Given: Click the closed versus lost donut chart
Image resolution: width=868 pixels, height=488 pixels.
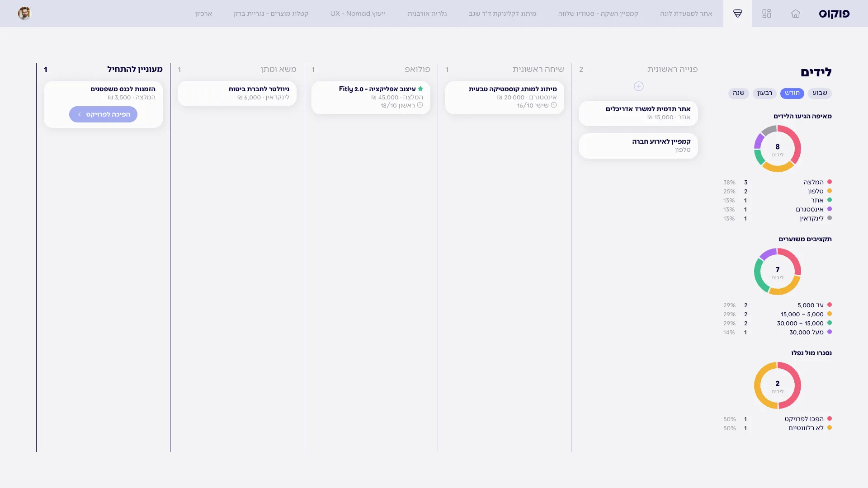Looking at the screenshot, I should tap(777, 385).
